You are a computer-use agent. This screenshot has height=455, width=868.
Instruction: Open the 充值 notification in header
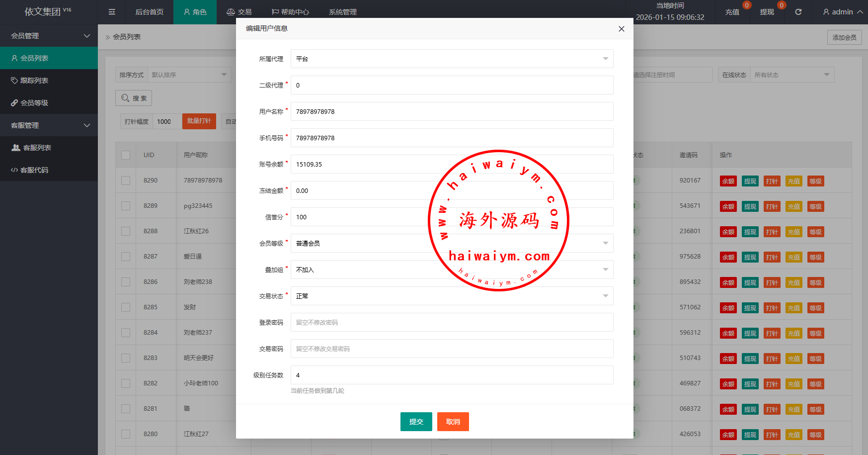point(732,12)
